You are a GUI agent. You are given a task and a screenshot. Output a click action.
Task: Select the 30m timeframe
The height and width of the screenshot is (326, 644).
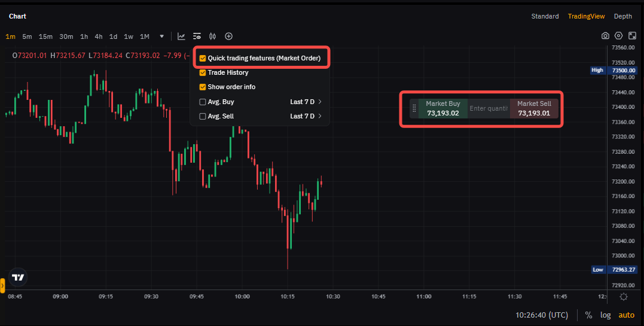point(66,36)
